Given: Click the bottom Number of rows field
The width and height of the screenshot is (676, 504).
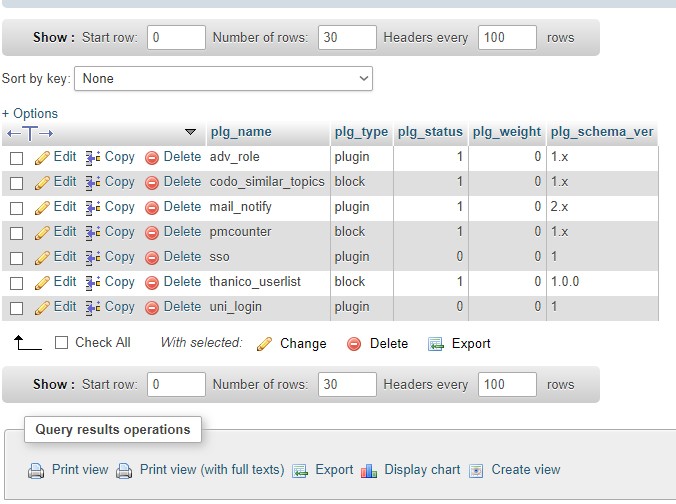Looking at the screenshot, I should pyautogui.click(x=347, y=385).
